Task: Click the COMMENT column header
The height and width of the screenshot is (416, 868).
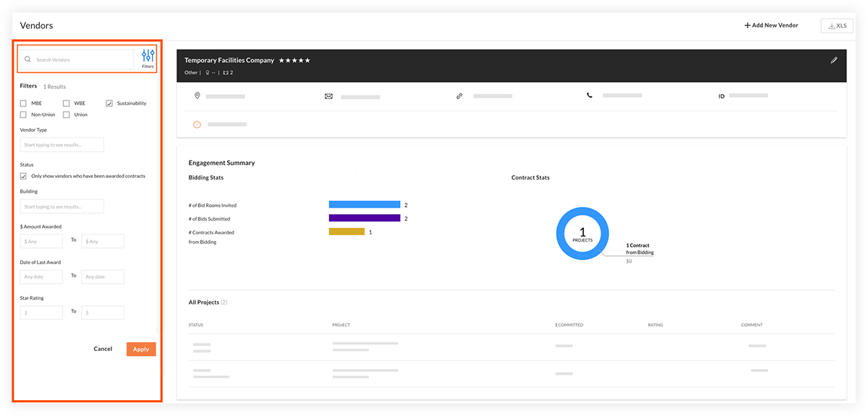Action: coord(752,325)
